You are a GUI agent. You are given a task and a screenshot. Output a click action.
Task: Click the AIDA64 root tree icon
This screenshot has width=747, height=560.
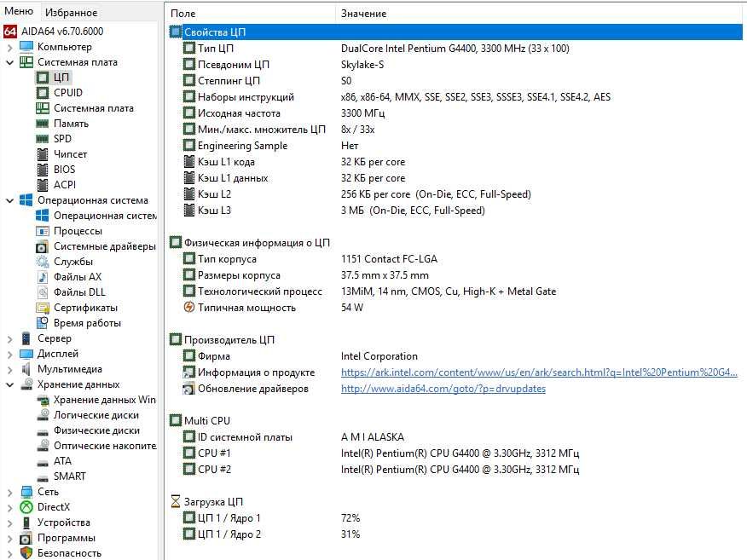click(10, 32)
